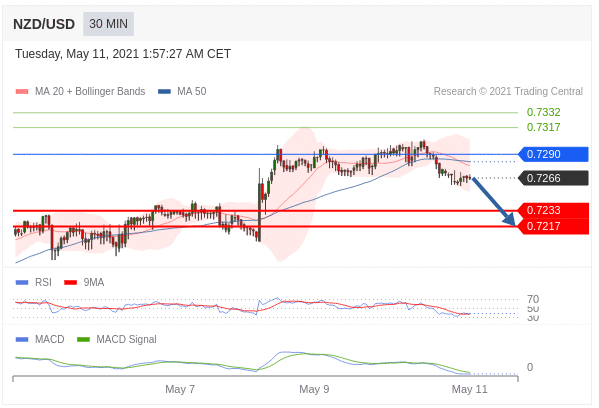This screenshot has width=599, height=408.
Task: Click the May 11 date axis label
Action: [x=469, y=389]
